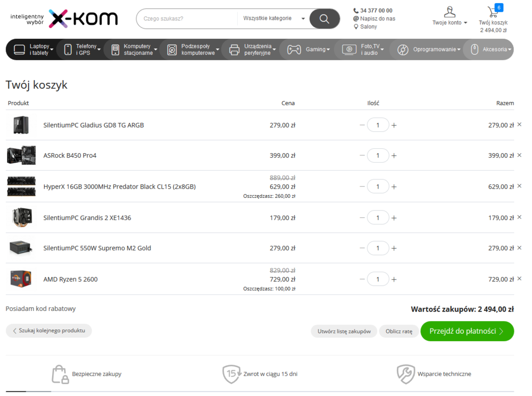Click the 15-day return shield icon

point(231,374)
